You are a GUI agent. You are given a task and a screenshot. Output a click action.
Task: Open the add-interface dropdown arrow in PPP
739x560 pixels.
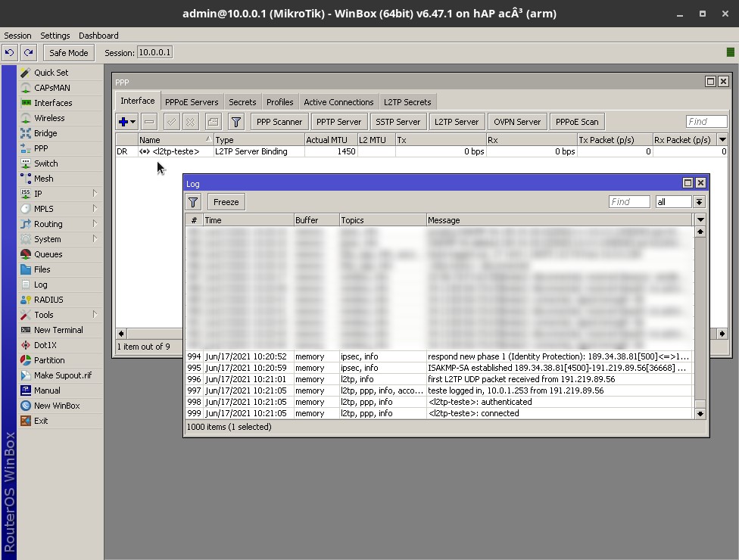[x=133, y=122]
